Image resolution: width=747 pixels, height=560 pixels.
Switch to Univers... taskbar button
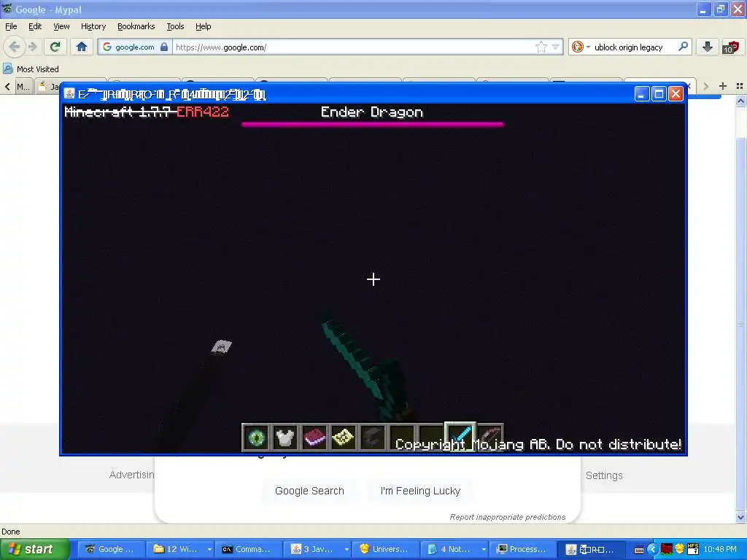(x=385, y=549)
